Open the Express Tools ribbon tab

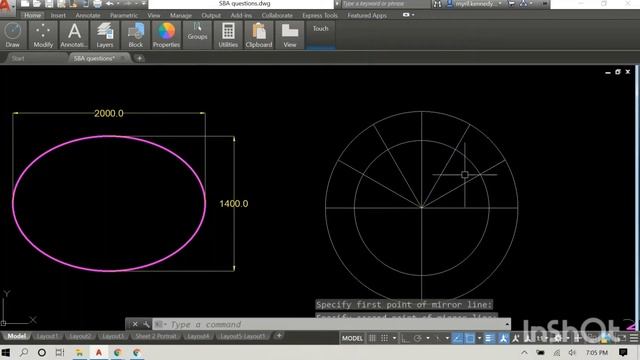click(x=320, y=16)
